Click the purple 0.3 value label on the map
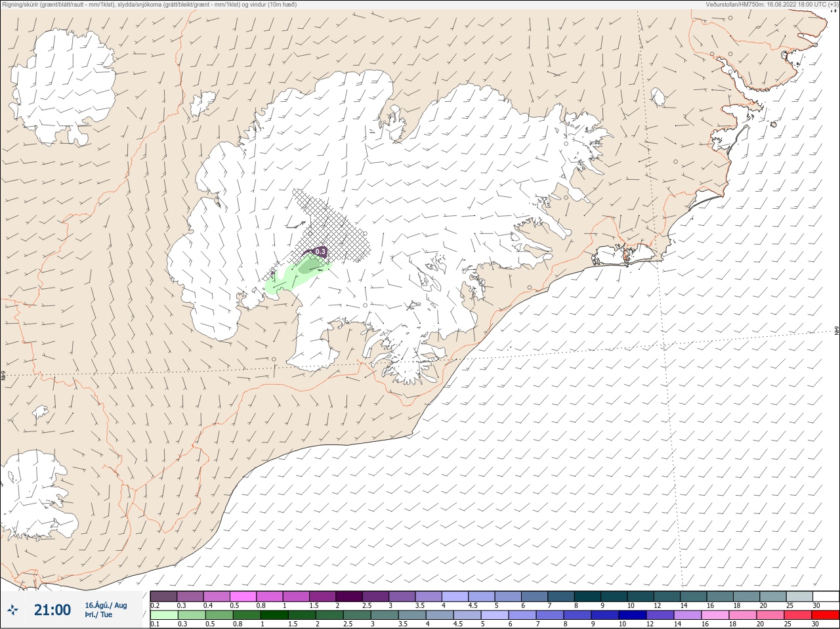The width and height of the screenshot is (840, 629). (x=320, y=251)
